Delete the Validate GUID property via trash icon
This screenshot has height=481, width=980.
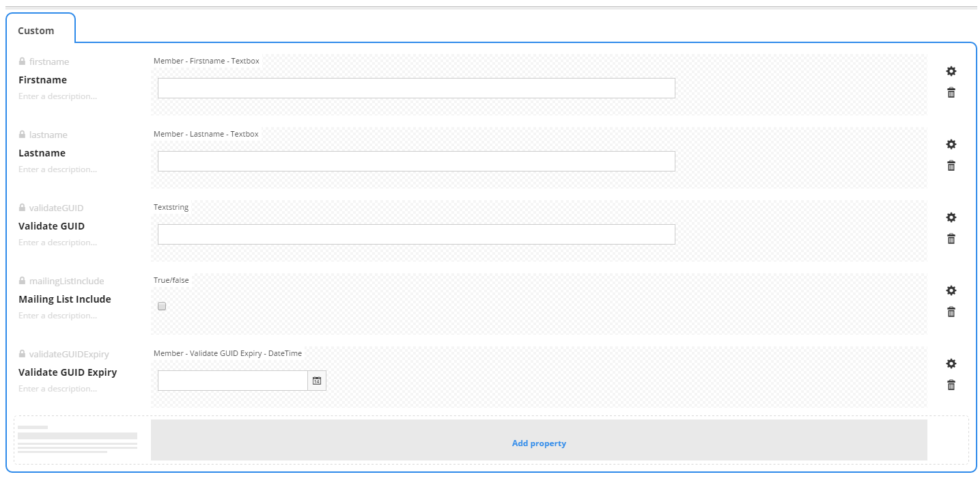[x=951, y=238]
